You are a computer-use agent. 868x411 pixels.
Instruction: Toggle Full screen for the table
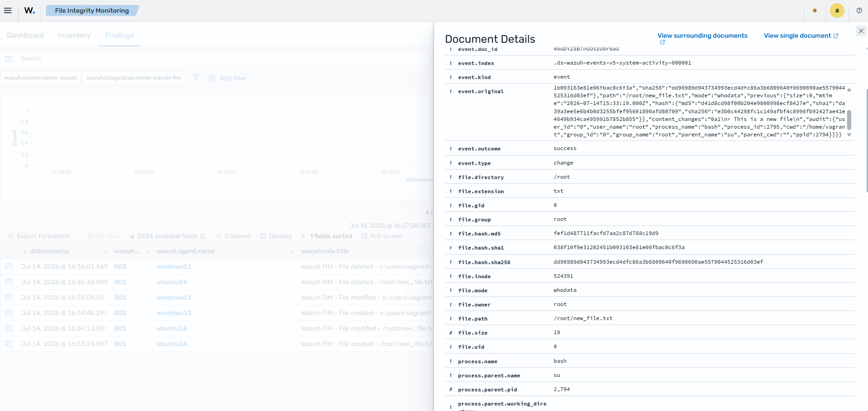point(382,236)
